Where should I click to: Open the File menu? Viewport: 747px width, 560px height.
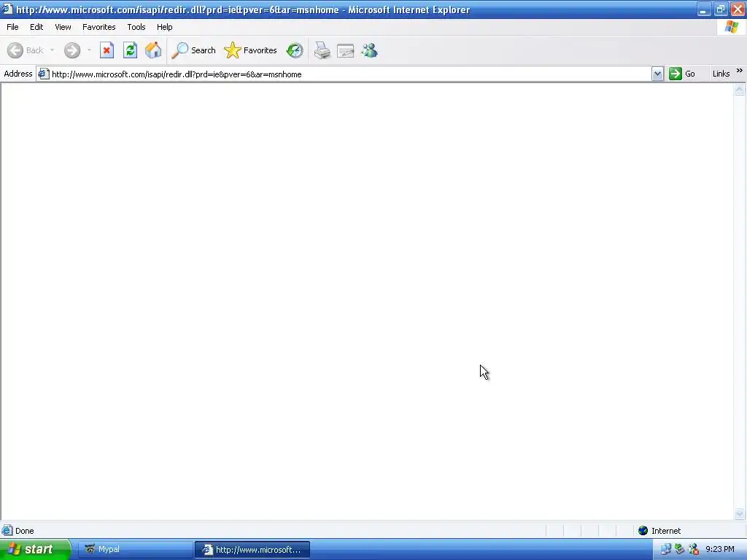(12, 27)
